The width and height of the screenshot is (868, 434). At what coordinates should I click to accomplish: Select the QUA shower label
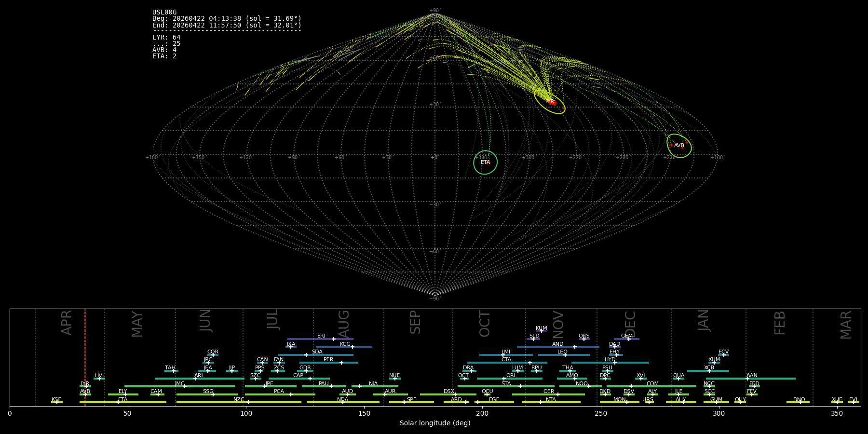(x=678, y=375)
